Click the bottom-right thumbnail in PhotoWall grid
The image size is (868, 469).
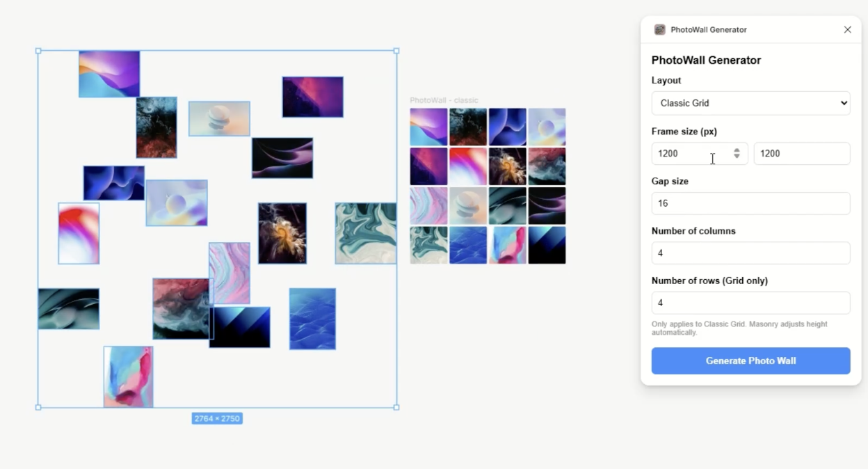coord(547,245)
